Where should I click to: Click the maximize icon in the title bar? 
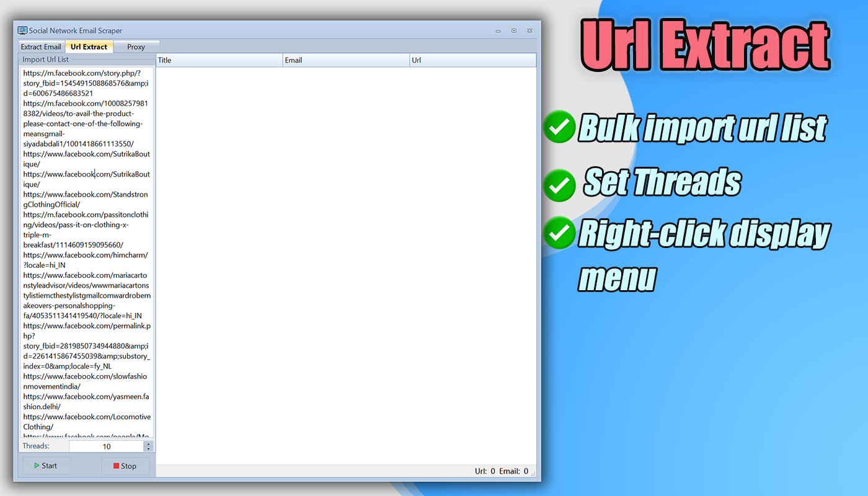pos(513,30)
